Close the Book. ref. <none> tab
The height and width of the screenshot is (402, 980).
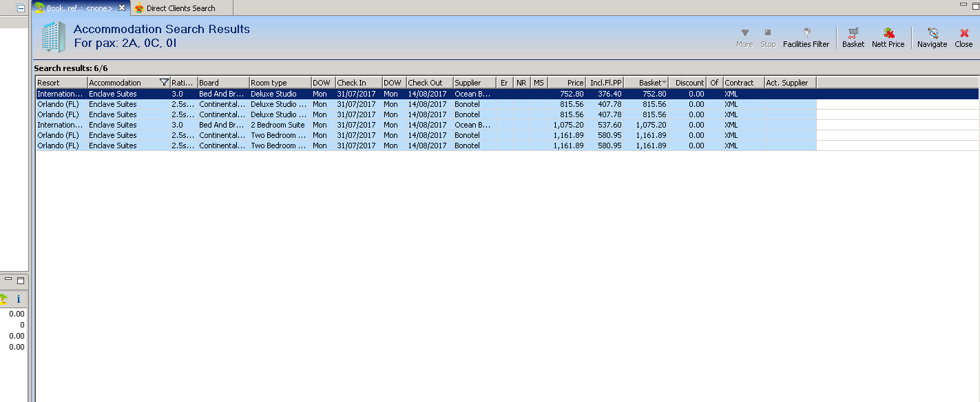(122, 8)
